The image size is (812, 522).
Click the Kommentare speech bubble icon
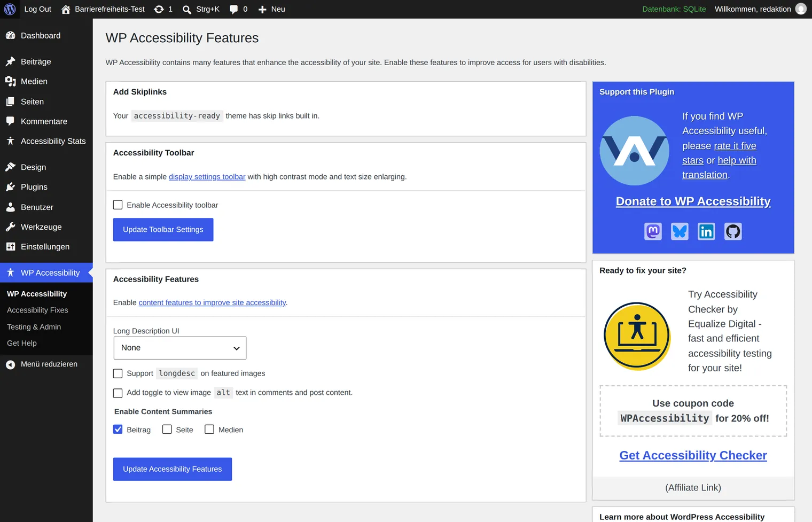(x=10, y=121)
